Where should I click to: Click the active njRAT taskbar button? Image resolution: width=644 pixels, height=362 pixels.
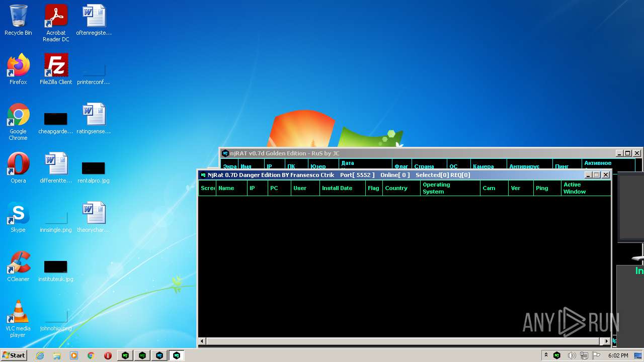click(x=177, y=355)
